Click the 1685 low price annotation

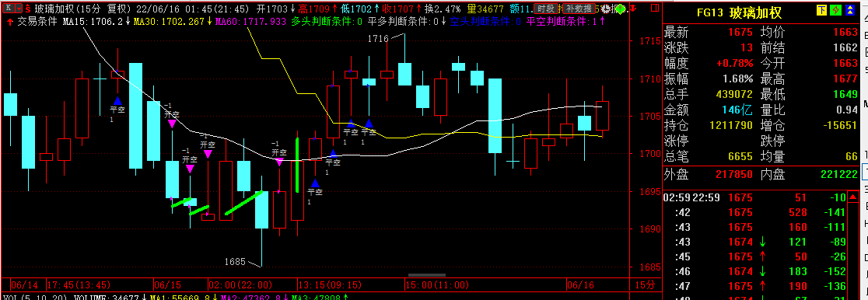coord(235,261)
